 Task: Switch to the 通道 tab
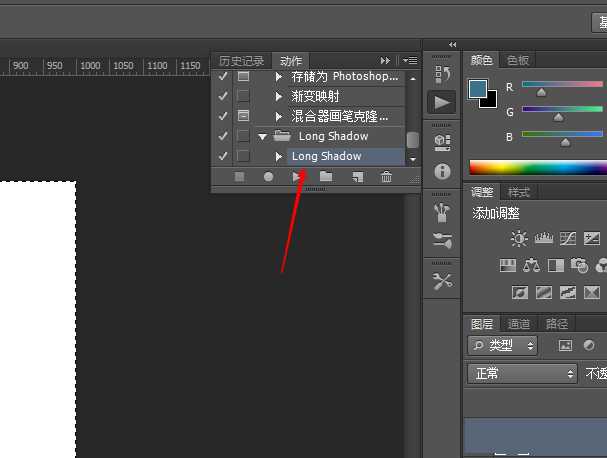(519, 324)
